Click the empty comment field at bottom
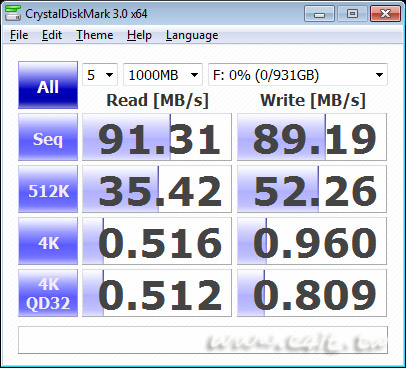 click(203, 340)
